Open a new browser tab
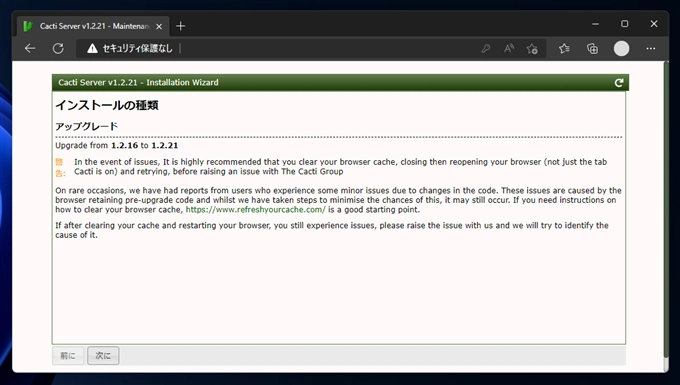This screenshot has height=385, width=680. (x=180, y=26)
